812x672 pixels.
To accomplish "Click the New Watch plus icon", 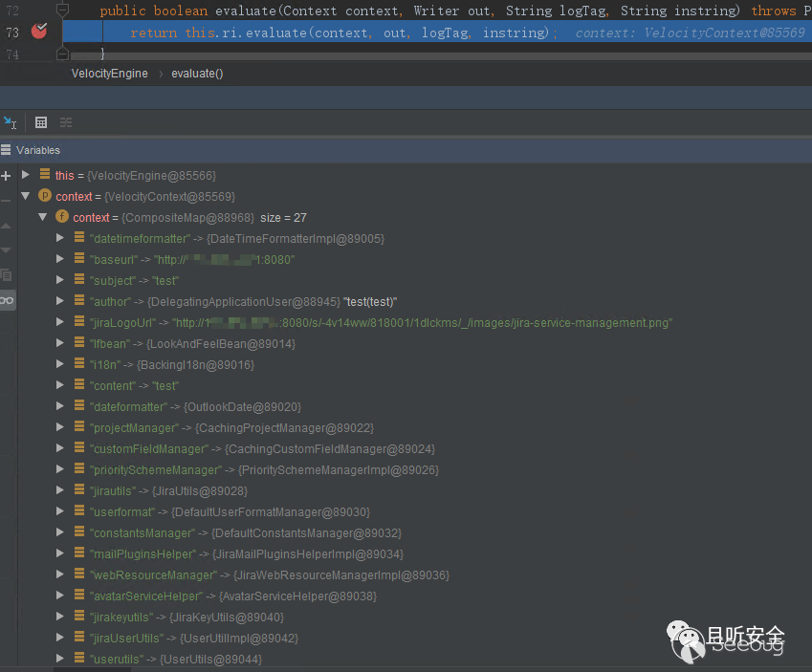I will click(x=7, y=176).
